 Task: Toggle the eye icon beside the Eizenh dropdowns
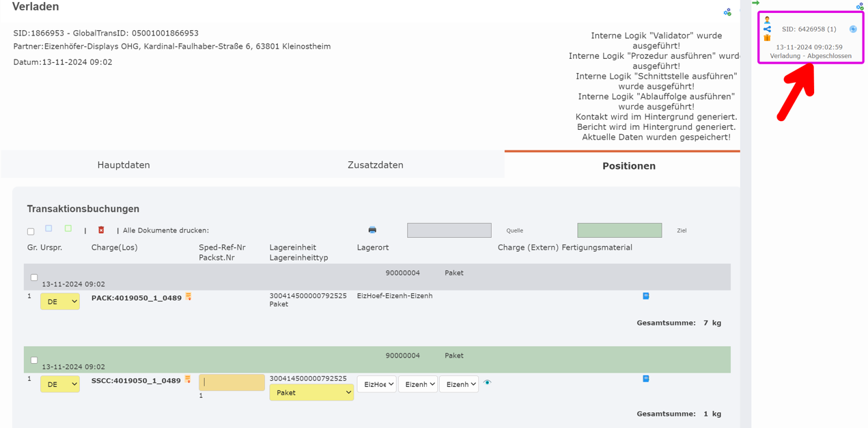coord(487,384)
